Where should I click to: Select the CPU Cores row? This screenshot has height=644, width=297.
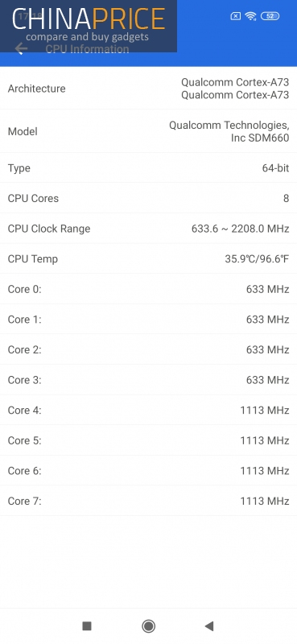(x=148, y=198)
